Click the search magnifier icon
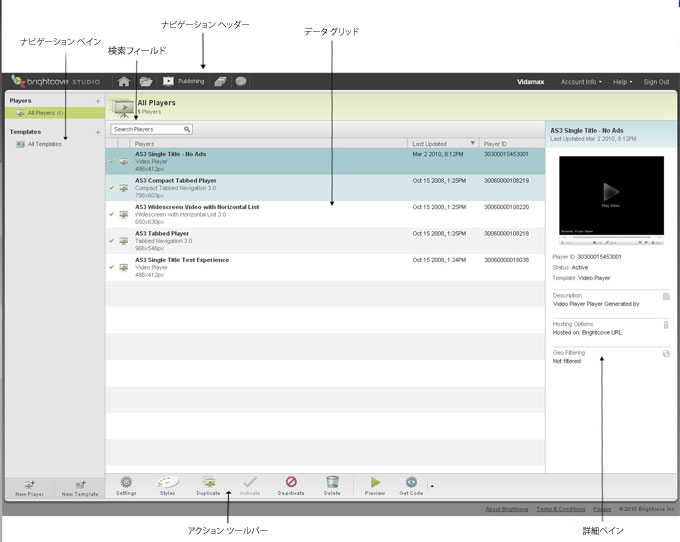Image resolution: width=680 pixels, height=542 pixels. (x=187, y=129)
